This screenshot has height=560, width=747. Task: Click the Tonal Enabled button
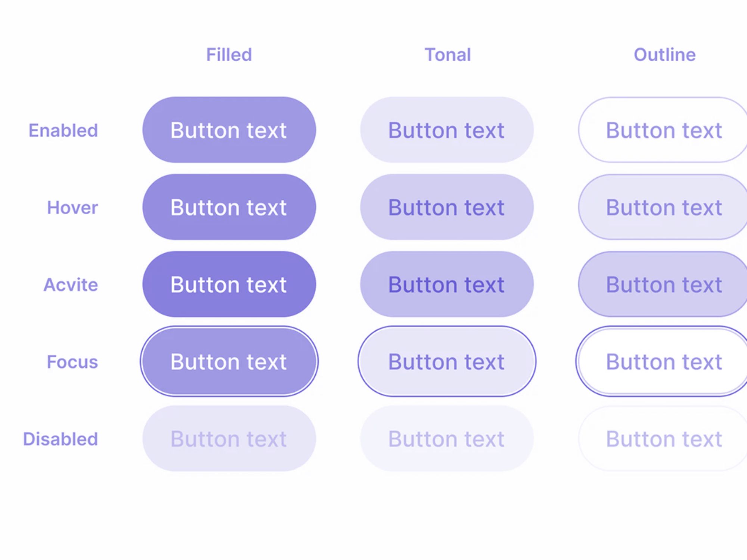447,130
